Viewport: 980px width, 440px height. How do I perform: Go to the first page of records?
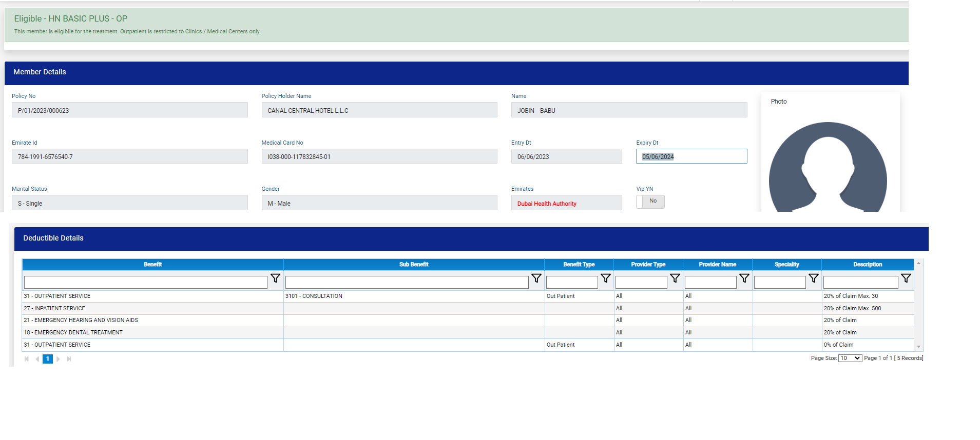coord(27,359)
